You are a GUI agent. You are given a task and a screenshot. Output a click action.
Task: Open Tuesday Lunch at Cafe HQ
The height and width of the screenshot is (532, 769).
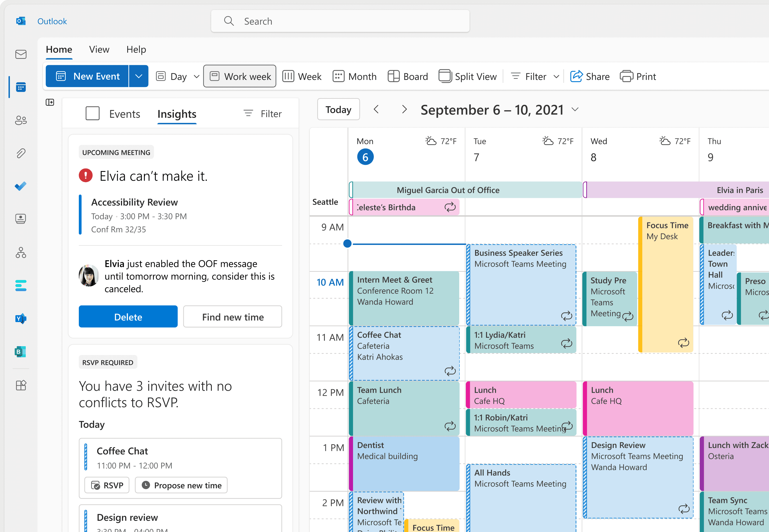point(521,395)
